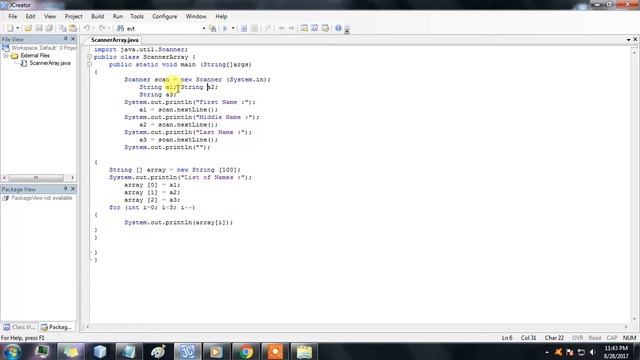Open the Configure menu
640x360 pixels.
coord(164,16)
